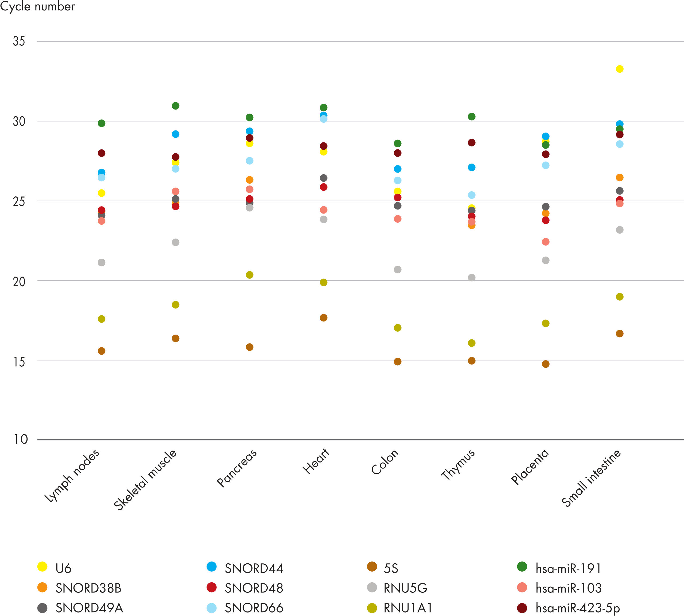Image resolution: width=684 pixels, height=616 pixels.
Task: Click the light blue SNORD66 legend dot
Action: [x=212, y=608]
